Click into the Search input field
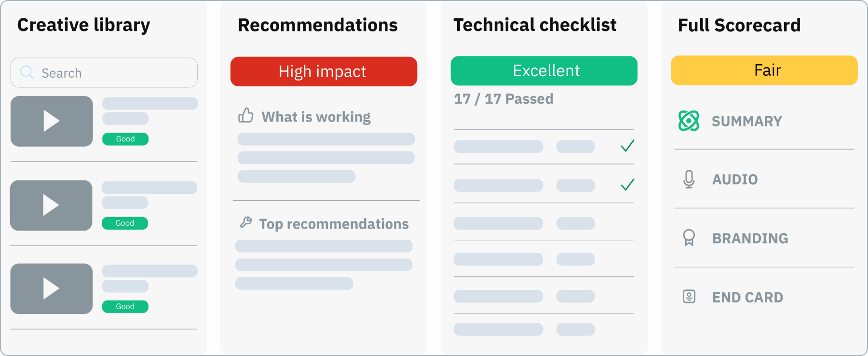 tap(116, 73)
